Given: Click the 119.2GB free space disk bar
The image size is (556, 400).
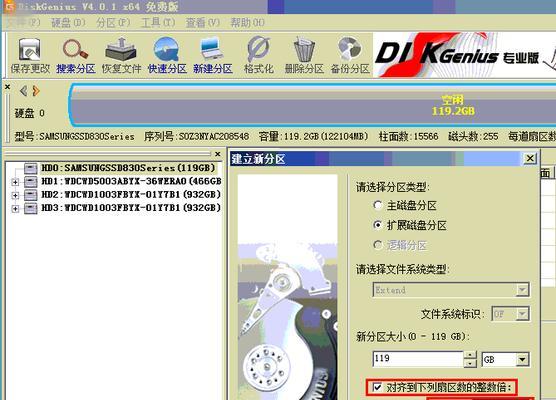Looking at the screenshot, I should [313, 105].
